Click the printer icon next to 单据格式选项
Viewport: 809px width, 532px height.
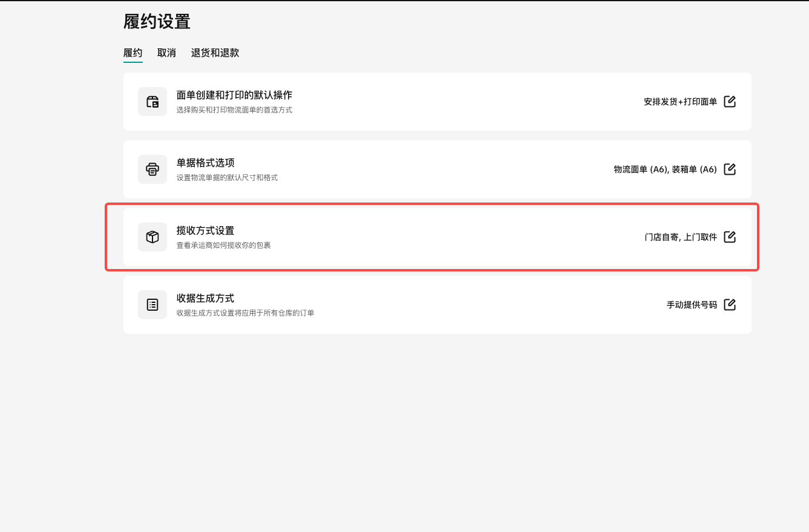152,169
